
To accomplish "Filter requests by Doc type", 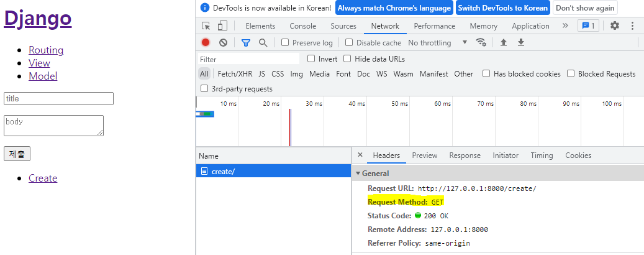I will pos(363,74).
